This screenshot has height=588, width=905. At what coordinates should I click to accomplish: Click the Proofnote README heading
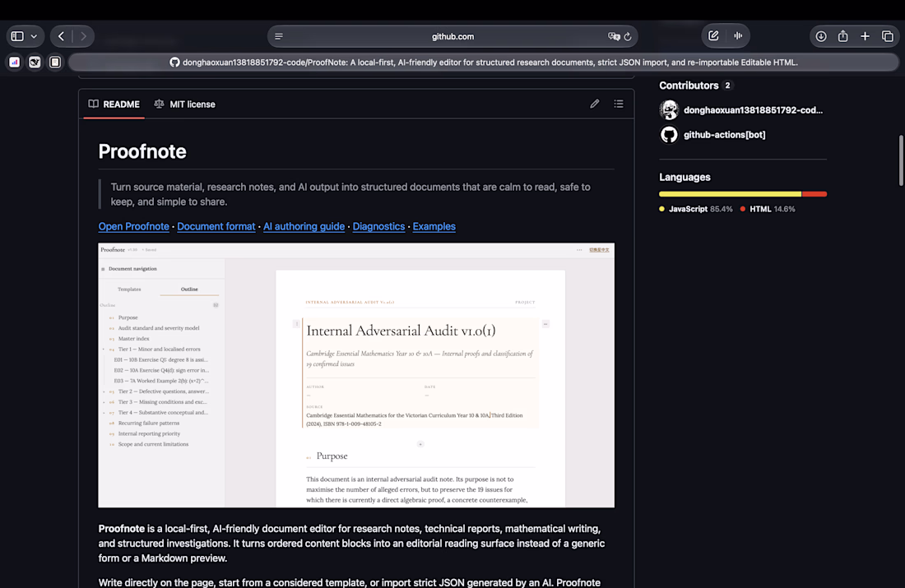142,151
